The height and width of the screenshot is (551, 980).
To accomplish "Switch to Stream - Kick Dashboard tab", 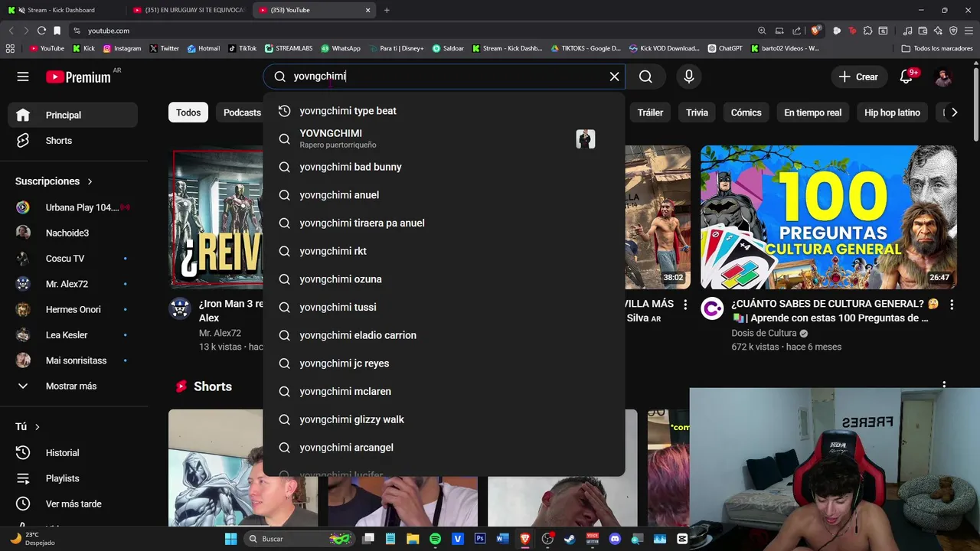I will tap(63, 10).
